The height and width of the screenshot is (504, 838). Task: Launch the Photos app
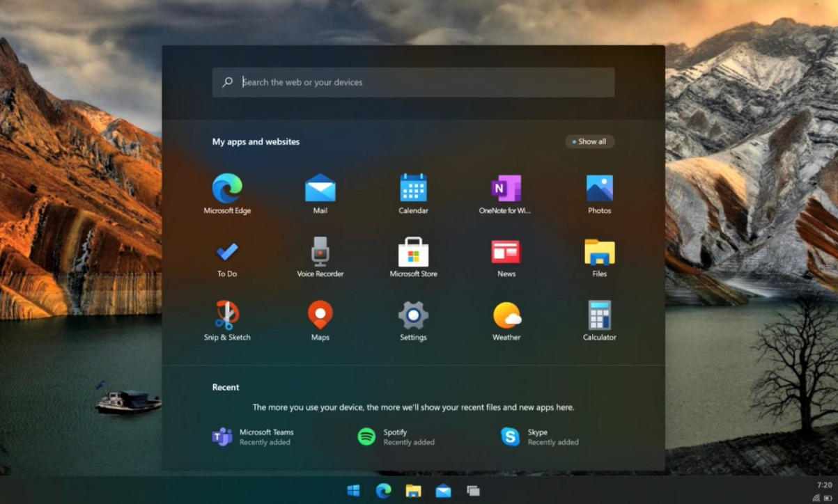click(599, 189)
